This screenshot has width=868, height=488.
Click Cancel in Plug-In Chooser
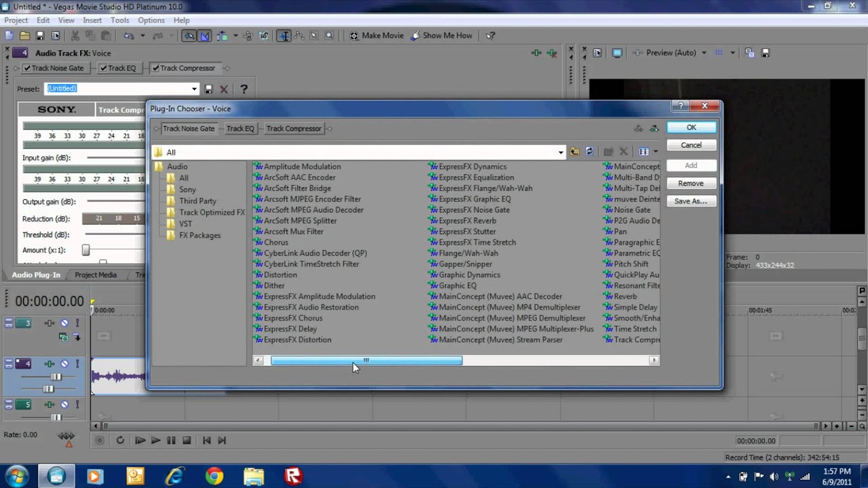(691, 145)
